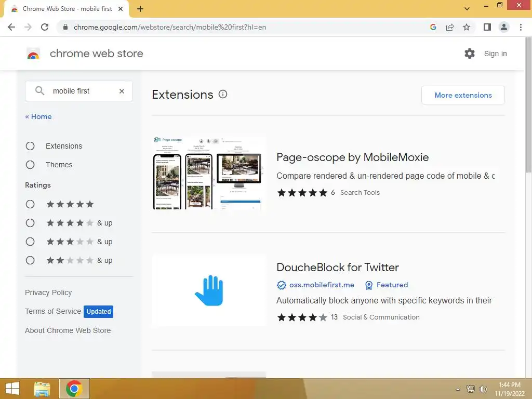The height and width of the screenshot is (399, 532).
Task: Go back to the previous page
Action: pyautogui.click(x=11, y=27)
